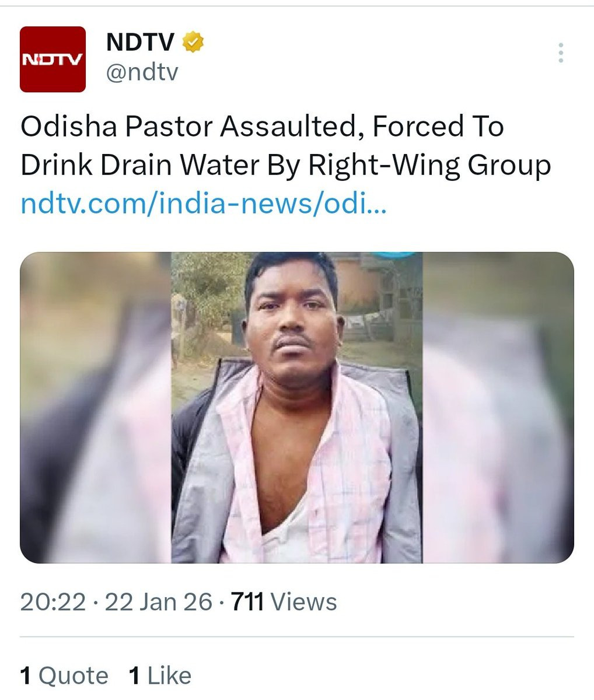Open the three-dot more options menu
Screen dimensions: 594x700
[561, 53]
